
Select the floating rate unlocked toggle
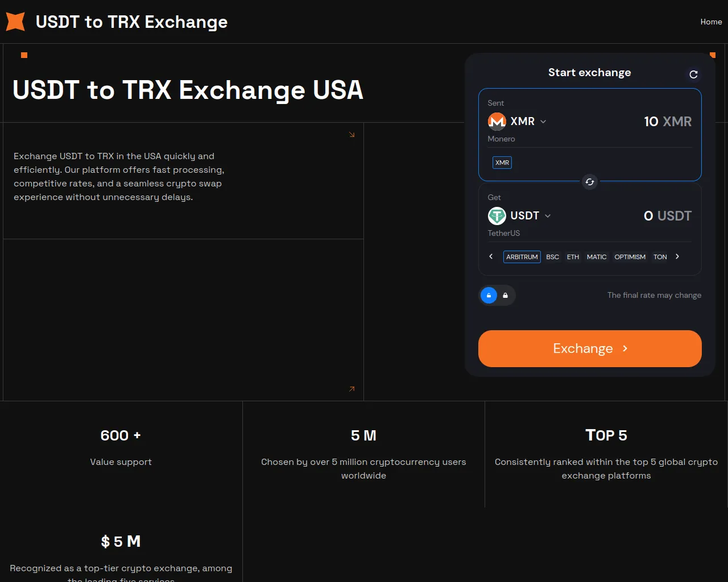point(489,296)
